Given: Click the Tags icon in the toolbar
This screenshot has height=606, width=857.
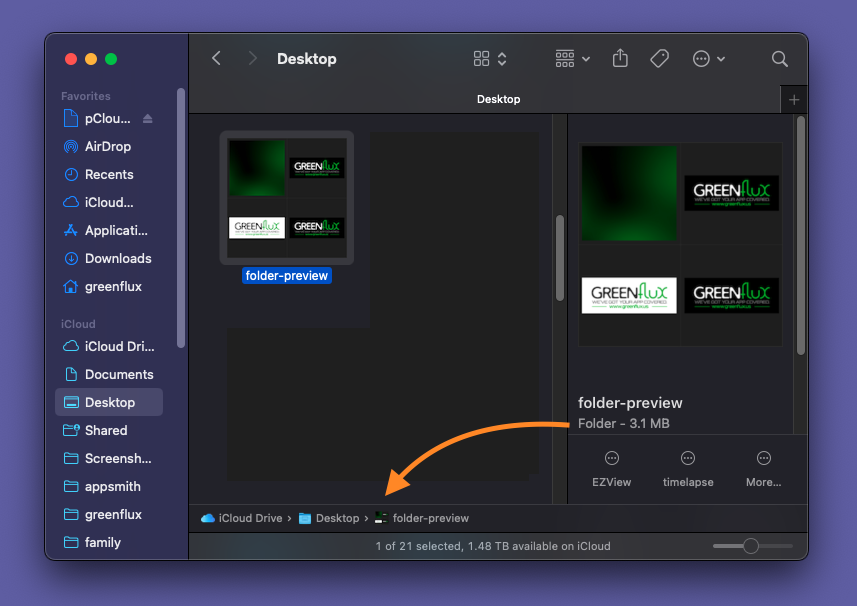Looking at the screenshot, I should [x=659, y=58].
